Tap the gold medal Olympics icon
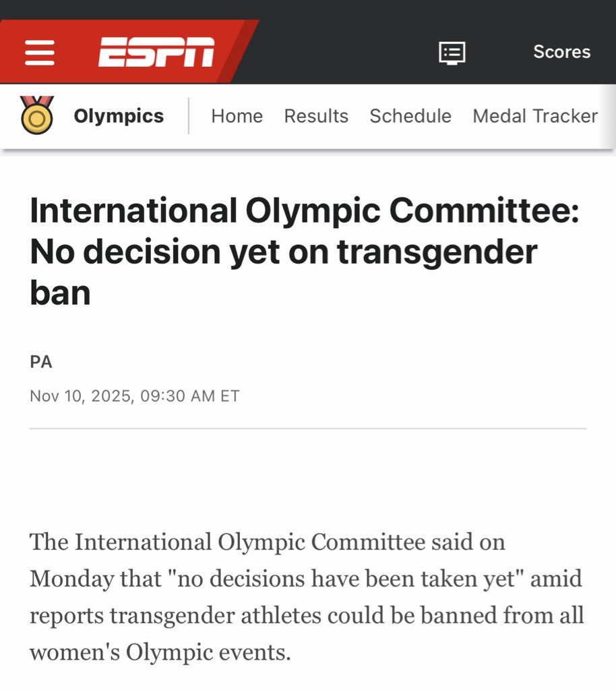Image resolution: width=616 pixels, height=690 pixels. point(37,115)
